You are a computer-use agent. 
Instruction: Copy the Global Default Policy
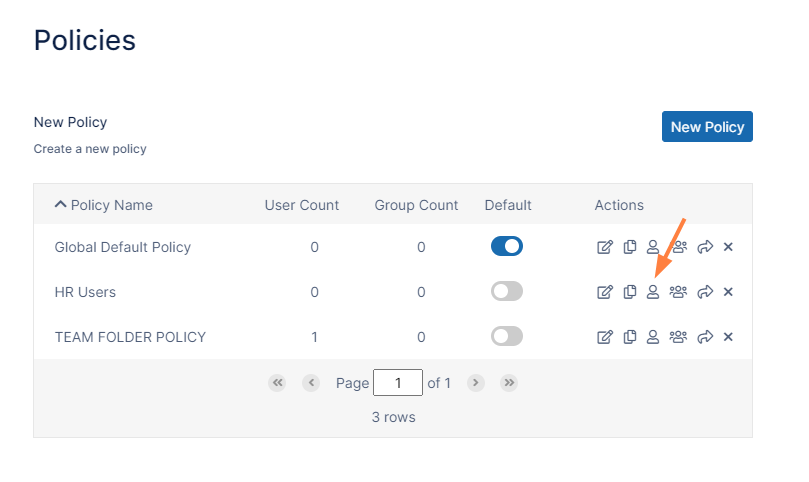[629, 247]
